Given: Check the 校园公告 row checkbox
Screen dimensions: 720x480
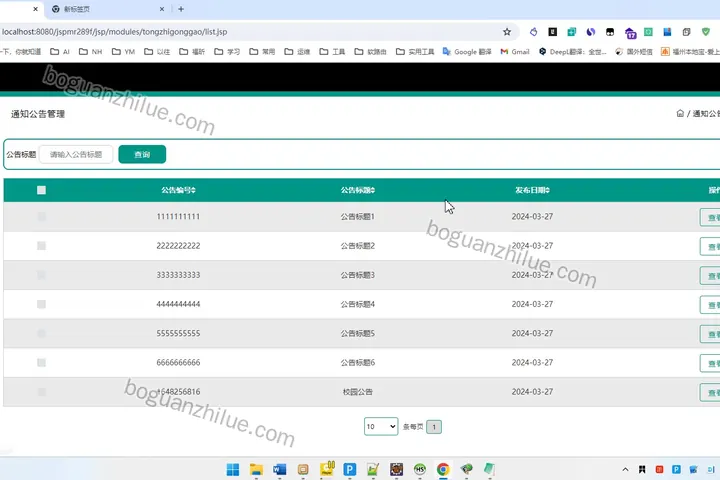Looking at the screenshot, I should 41,392.
